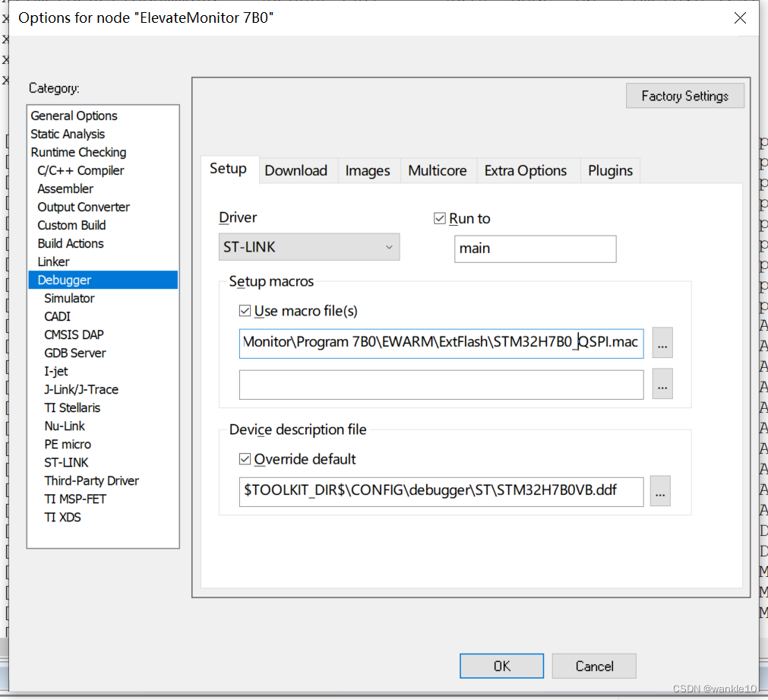768x700 pixels.
Task: Open the Multicore tab
Action: (x=438, y=170)
